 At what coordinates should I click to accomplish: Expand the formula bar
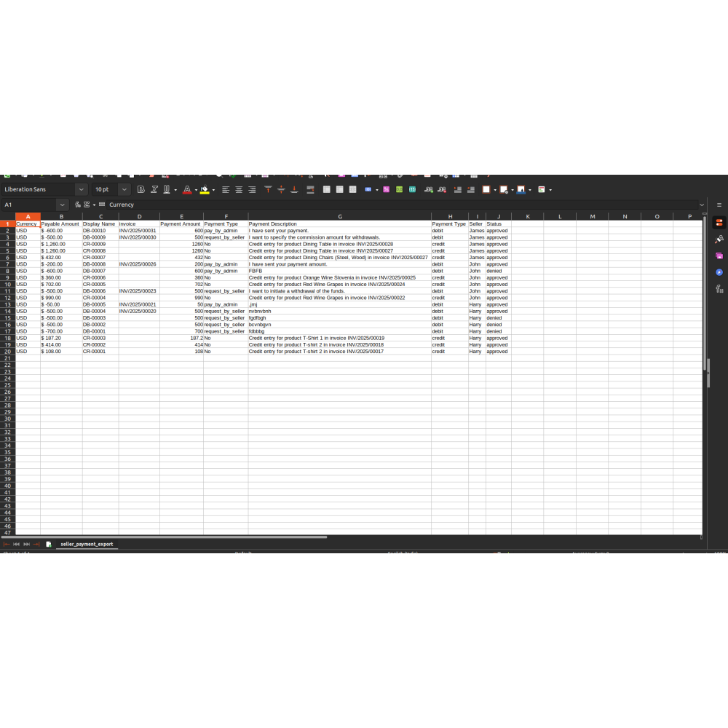click(x=702, y=205)
